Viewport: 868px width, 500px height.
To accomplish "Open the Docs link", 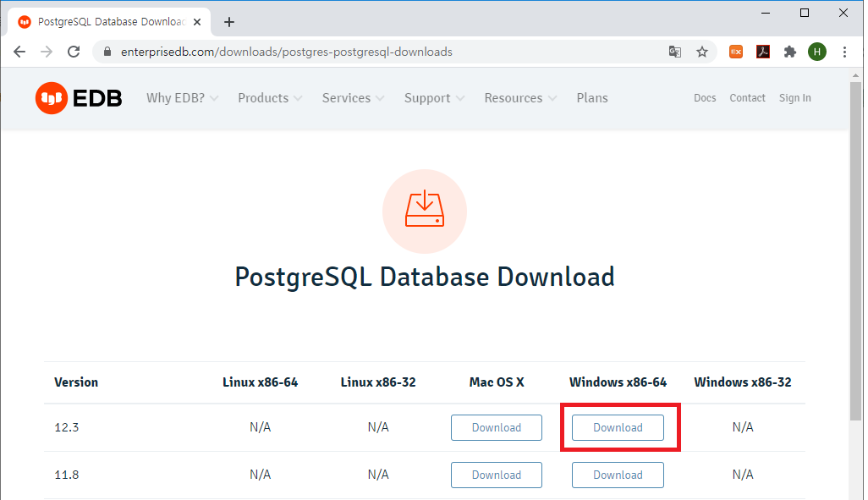I will point(705,98).
